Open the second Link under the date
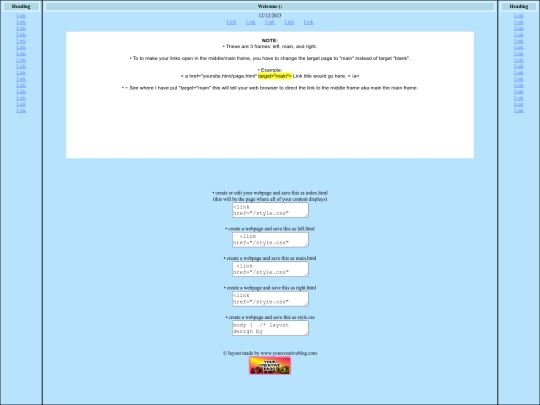Screen dimensions: 540x405 click(x=250, y=22)
